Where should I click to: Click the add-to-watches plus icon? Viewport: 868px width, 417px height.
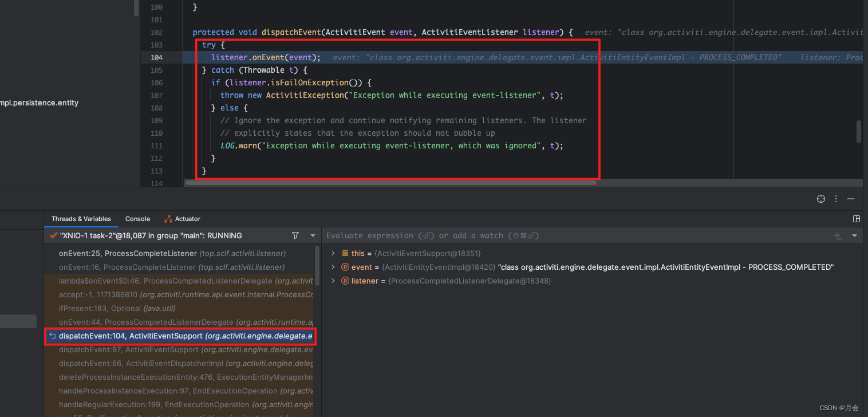pyautogui.click(x=838, y=236)
